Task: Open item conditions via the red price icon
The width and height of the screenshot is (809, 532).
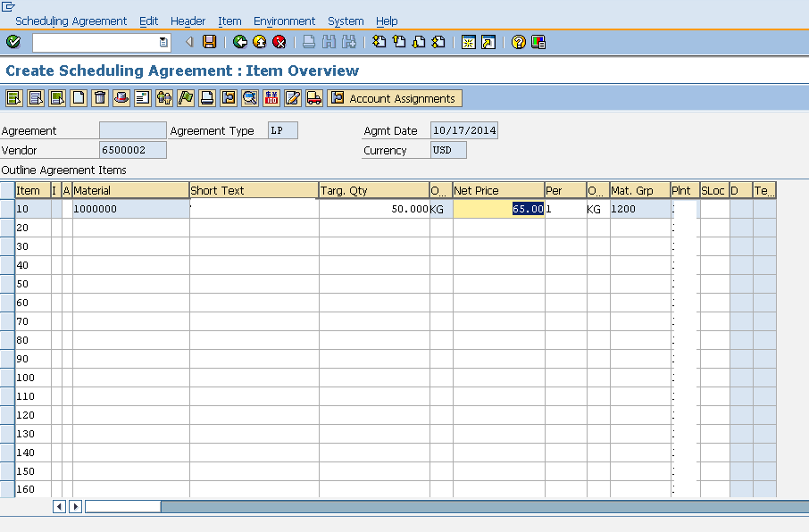Action: [x=271, y=98]
